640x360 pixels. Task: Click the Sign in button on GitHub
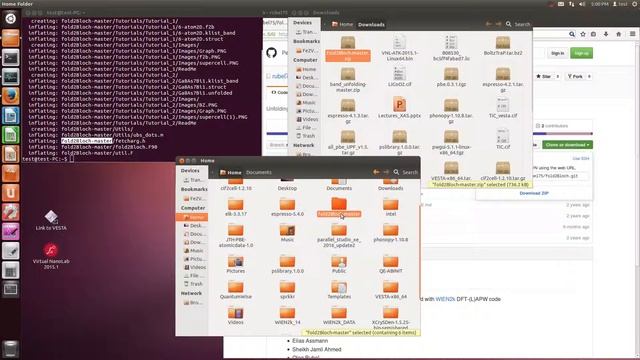pos(558,53)
